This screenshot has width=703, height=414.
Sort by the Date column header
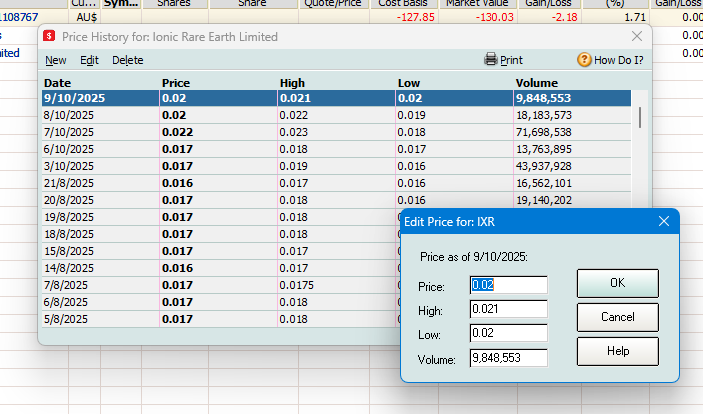pos(57,83)
